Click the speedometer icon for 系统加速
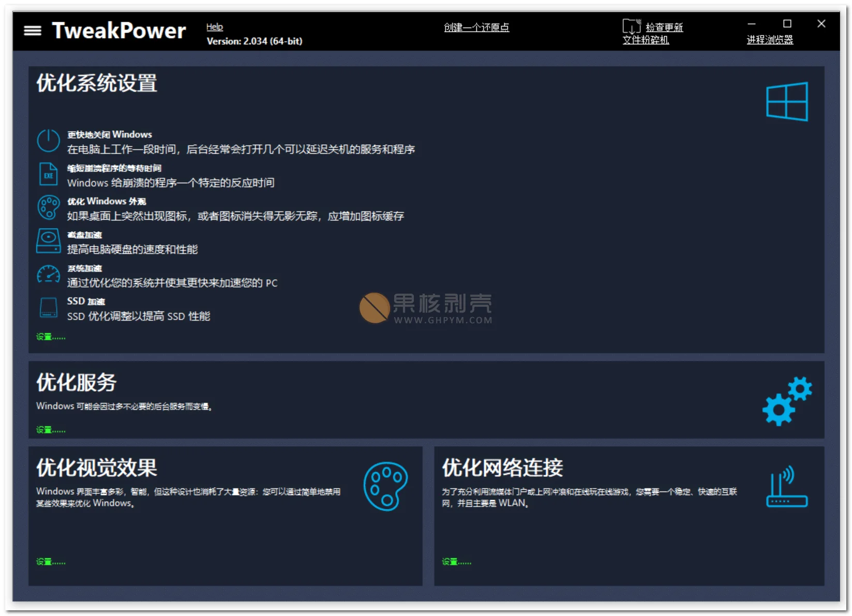This screenshot has width=852, height=616. (48, 275)
